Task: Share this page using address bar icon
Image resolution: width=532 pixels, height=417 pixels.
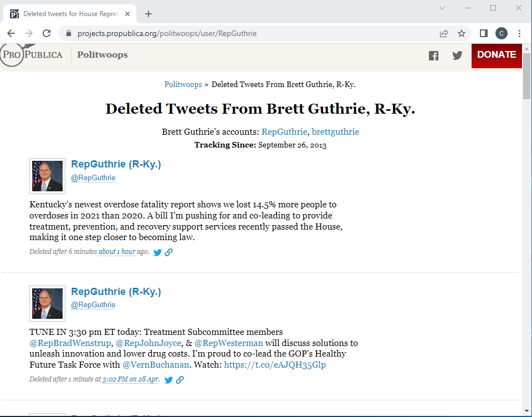Action: (444, 33)
